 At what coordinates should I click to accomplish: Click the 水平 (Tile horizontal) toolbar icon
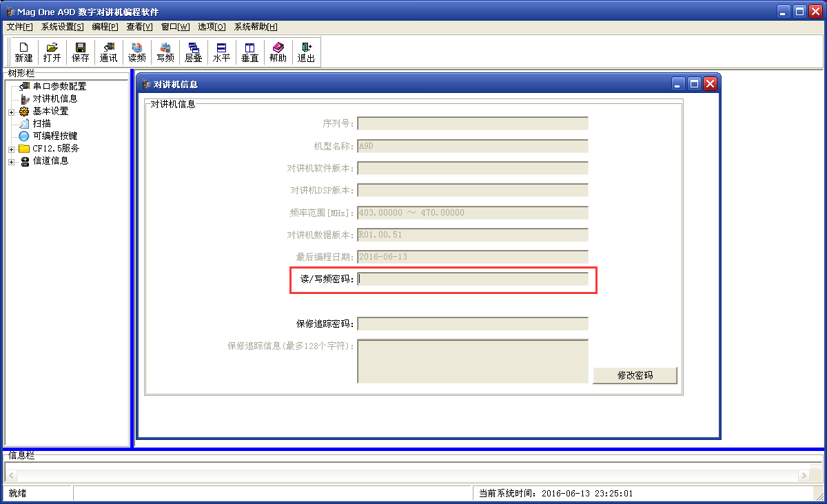pos(221,47)
